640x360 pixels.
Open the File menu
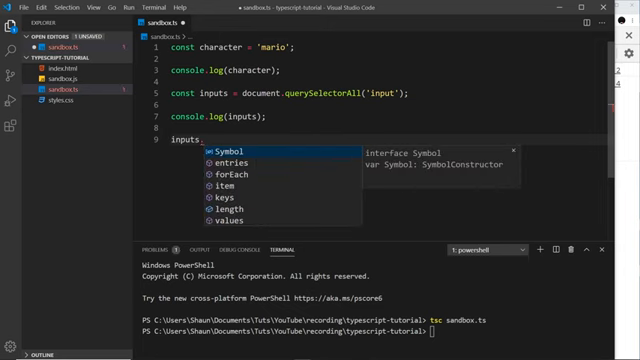point(24,7)
